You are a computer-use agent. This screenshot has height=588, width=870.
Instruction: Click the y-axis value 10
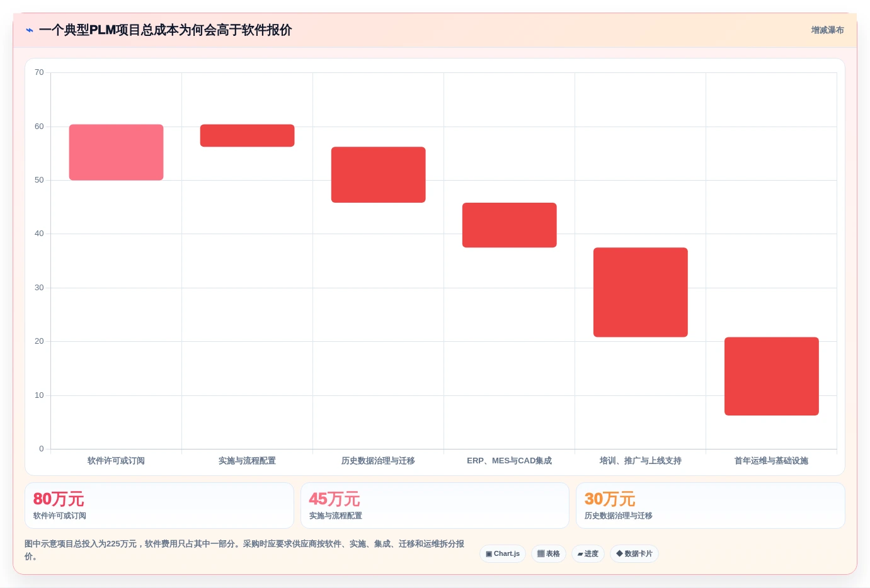click(x=39, y=395)
